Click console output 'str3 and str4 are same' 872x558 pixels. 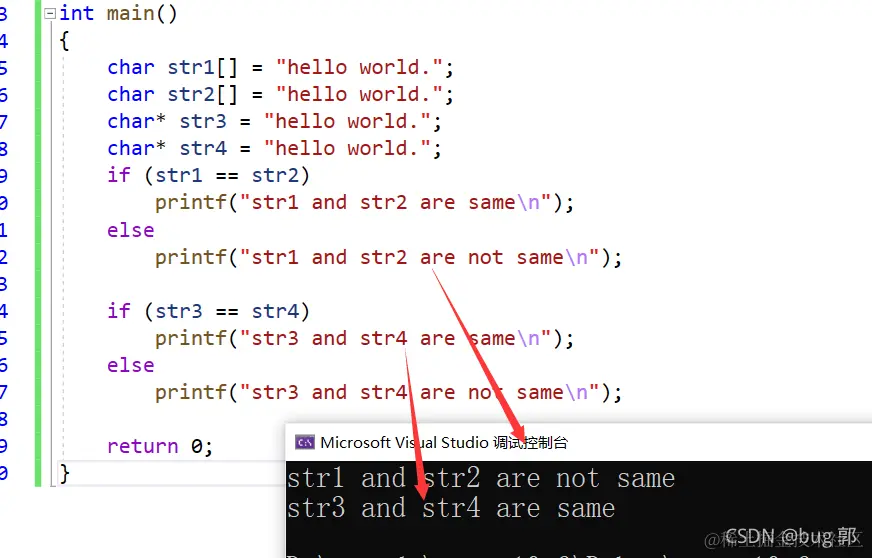[x=451, y=508]
